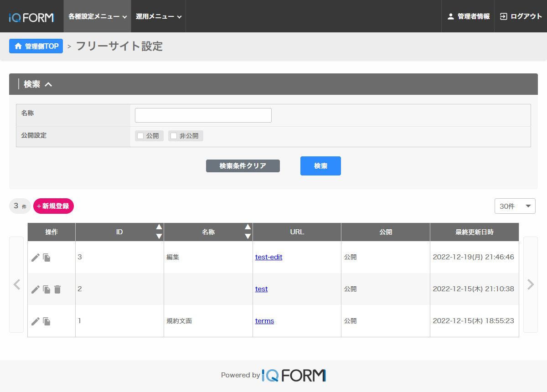Click the pencil icon for terms row
Viewport: 547px width, 392px height.
click(35, 321)
